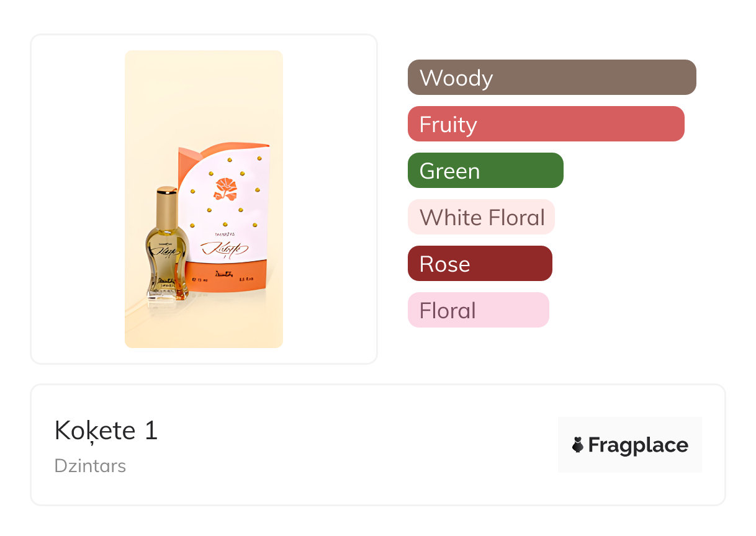
Task: Select the Woody accord bar
Action: [x=551, y=78]
